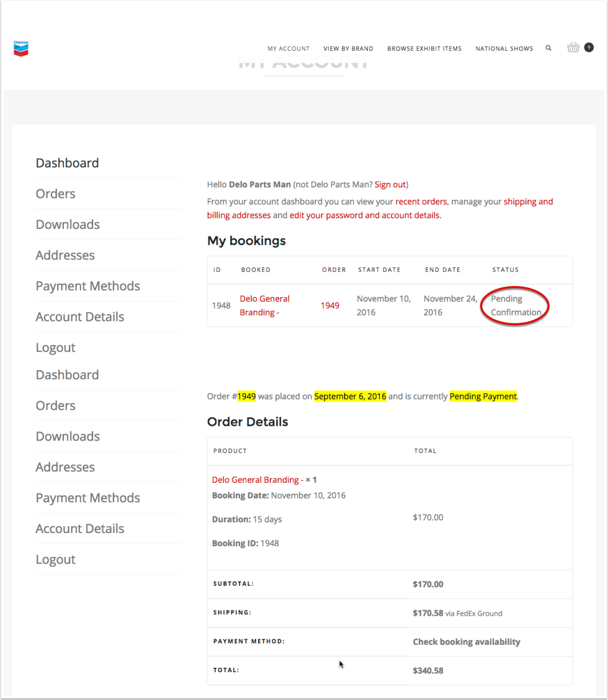This screenshot has height=700, width=608.
Task: Click the Chevron logo icon
Action: pos(21,48)
